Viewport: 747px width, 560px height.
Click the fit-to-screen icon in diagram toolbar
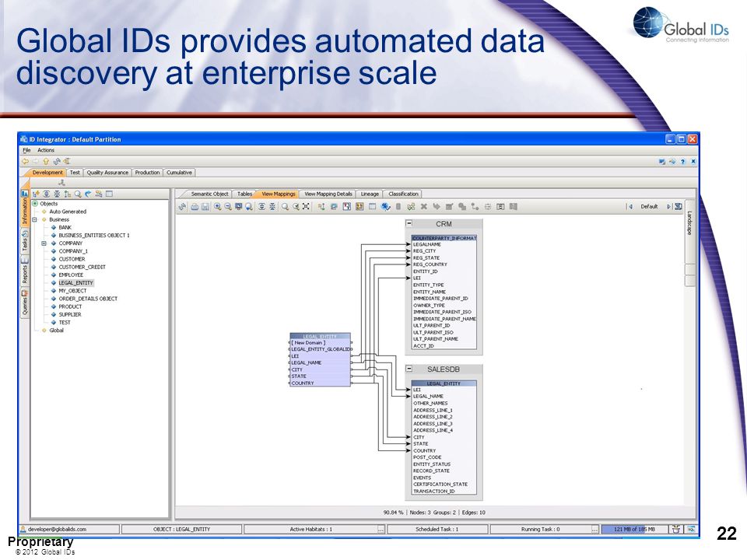306,207
